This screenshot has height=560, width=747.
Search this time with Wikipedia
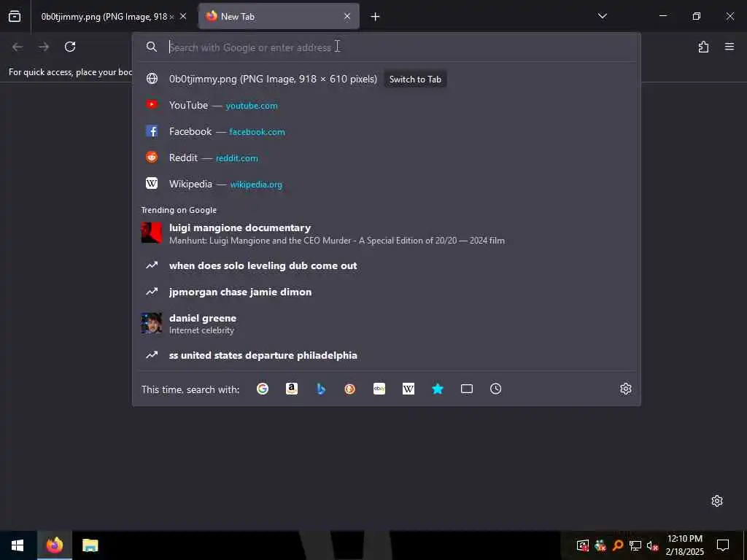409,389
